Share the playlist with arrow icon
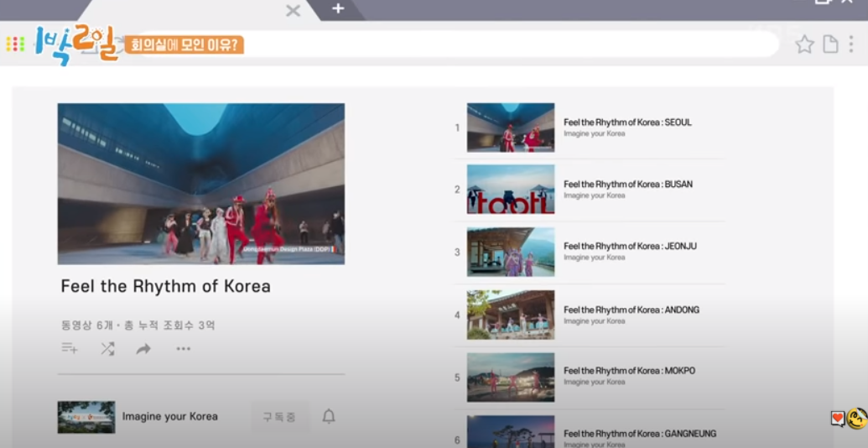 point(143,349)
